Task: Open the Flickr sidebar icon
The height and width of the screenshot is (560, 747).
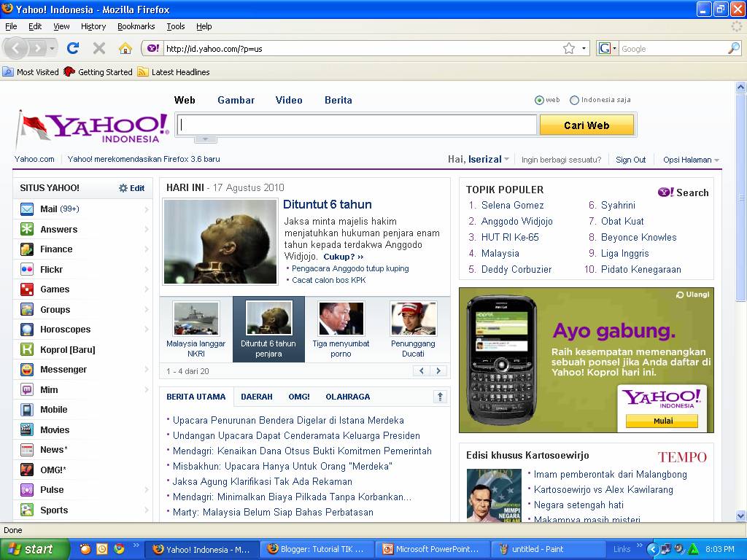Action: tap(27, 269)
